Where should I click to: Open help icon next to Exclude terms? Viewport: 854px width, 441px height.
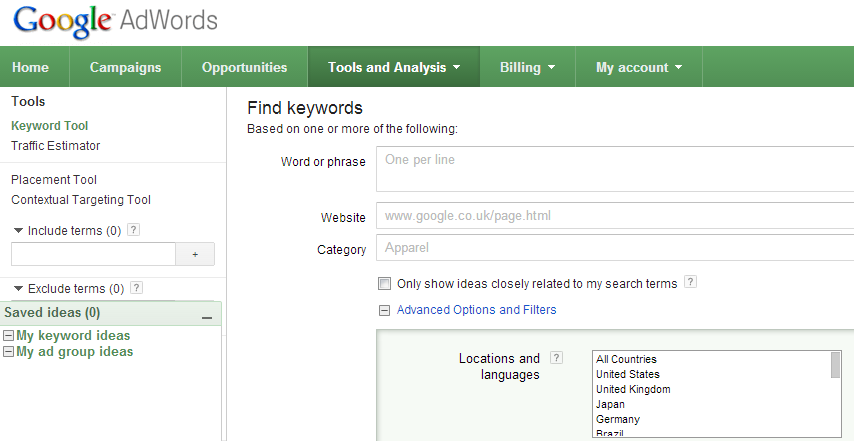137,287
